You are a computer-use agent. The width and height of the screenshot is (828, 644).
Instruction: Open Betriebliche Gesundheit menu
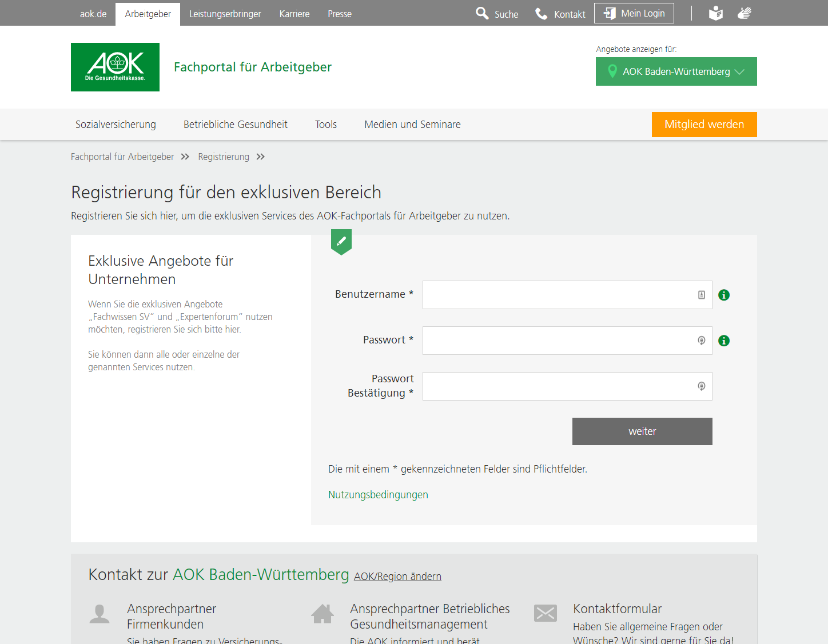click(236, 125)
